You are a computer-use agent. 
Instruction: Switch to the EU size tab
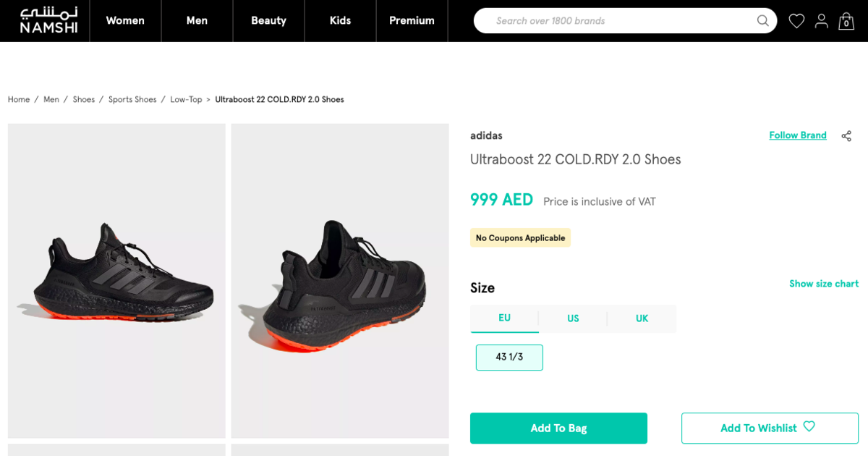coord(504,318)
